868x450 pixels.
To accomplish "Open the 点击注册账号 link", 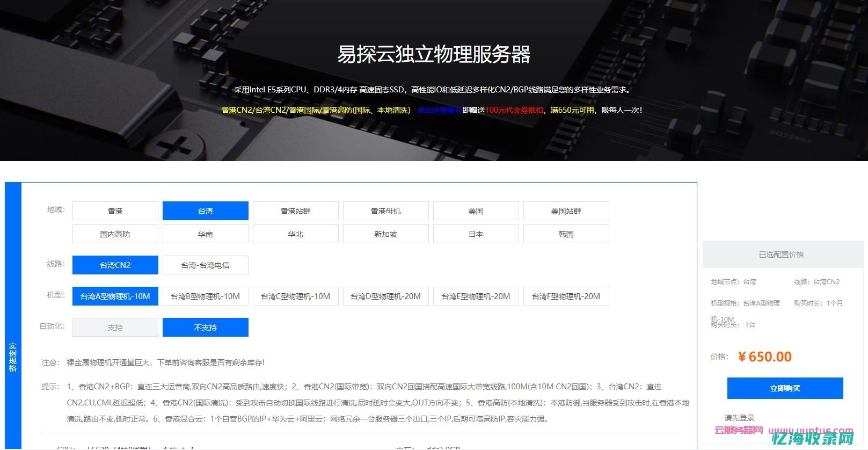I will point(440,110).
